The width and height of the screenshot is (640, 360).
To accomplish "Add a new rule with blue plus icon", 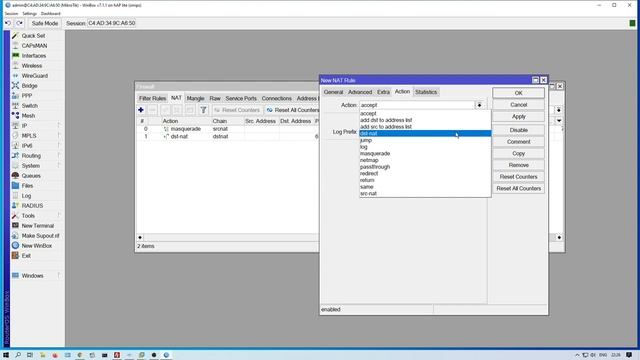I will click(x=141, y=110).
